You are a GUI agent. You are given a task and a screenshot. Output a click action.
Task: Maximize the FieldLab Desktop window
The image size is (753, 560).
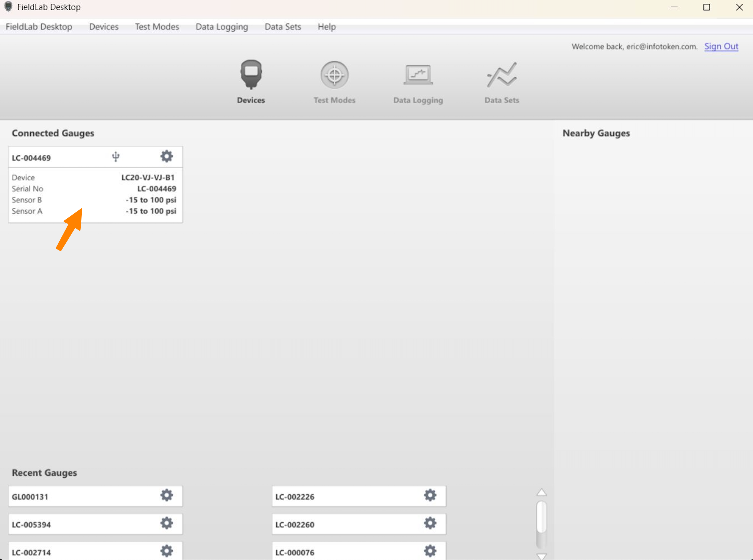706,7
